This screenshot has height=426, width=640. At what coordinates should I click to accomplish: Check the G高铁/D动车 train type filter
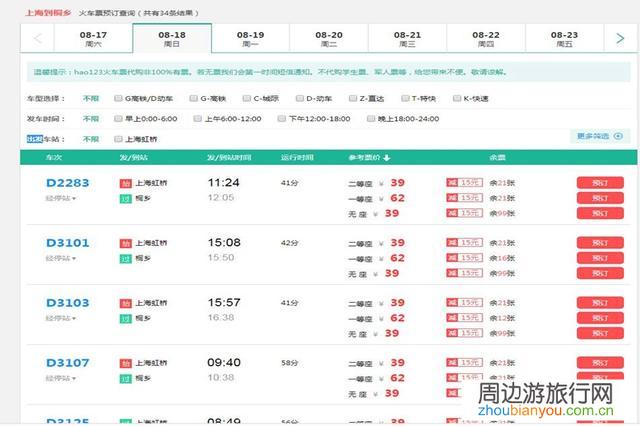click(118, 98)
